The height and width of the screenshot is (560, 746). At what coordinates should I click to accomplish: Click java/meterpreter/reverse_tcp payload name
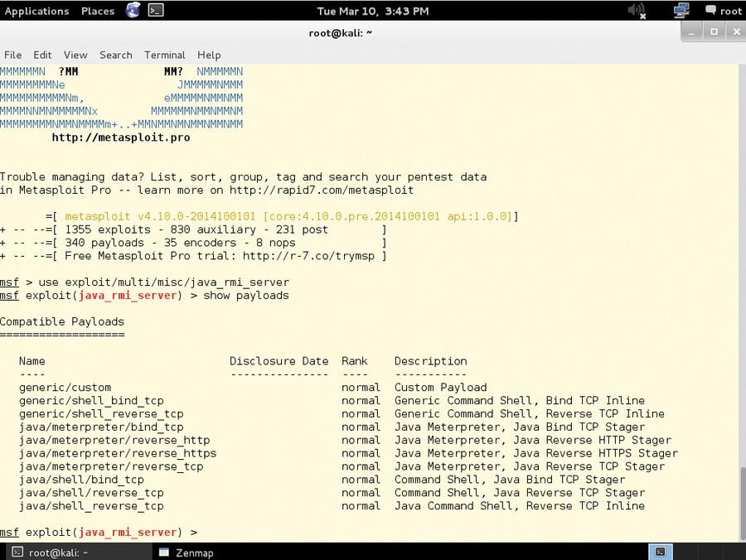pyautogui.click(x=111, y=467)
